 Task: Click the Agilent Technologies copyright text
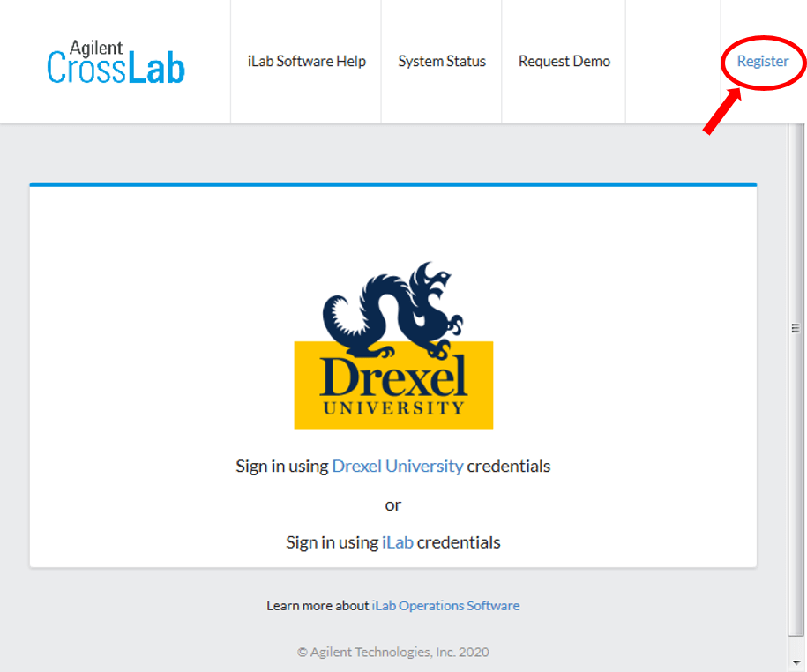pyautogui.click(x=393, y=653)
